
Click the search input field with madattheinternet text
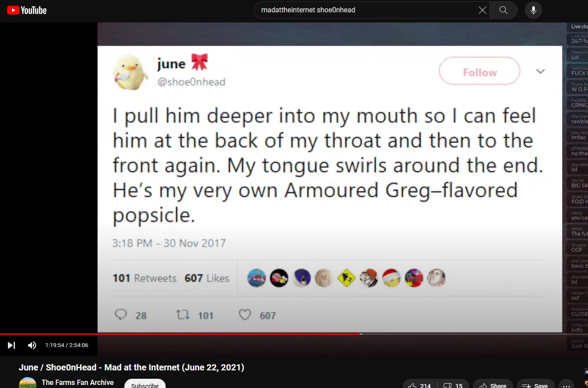(x=367, y=10)
